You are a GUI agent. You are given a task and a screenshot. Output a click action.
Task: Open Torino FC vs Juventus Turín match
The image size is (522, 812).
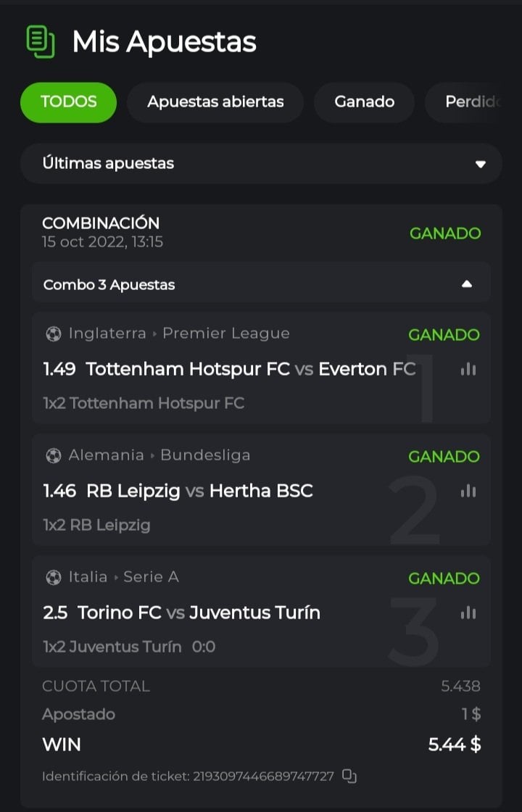[199, 613]
